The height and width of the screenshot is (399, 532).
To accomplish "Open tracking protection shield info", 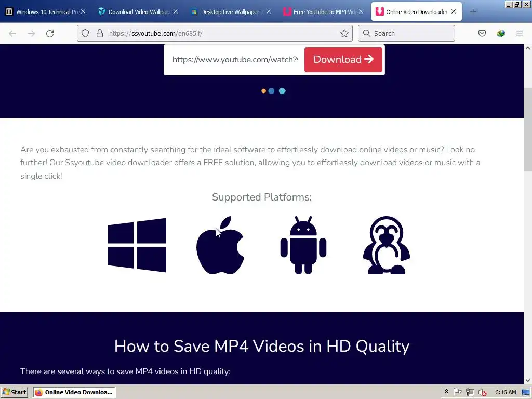I will coord(85,33).
